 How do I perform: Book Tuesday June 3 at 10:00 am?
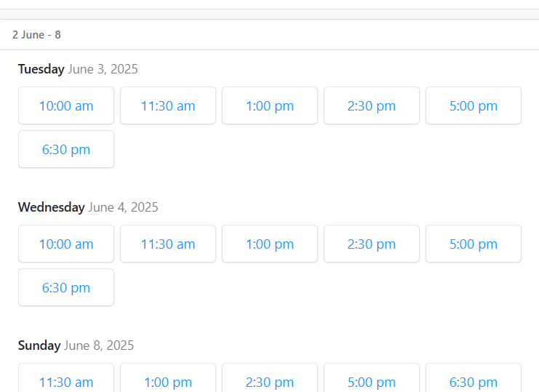66,105
